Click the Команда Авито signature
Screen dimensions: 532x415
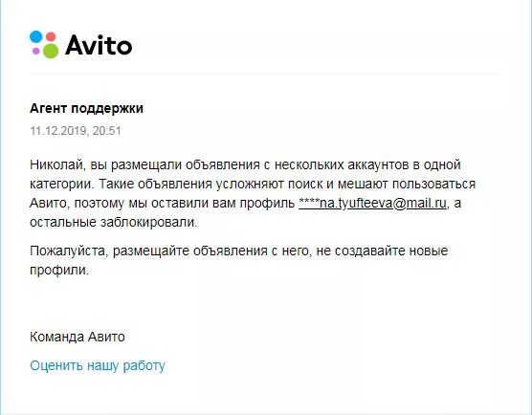point(78,337)
